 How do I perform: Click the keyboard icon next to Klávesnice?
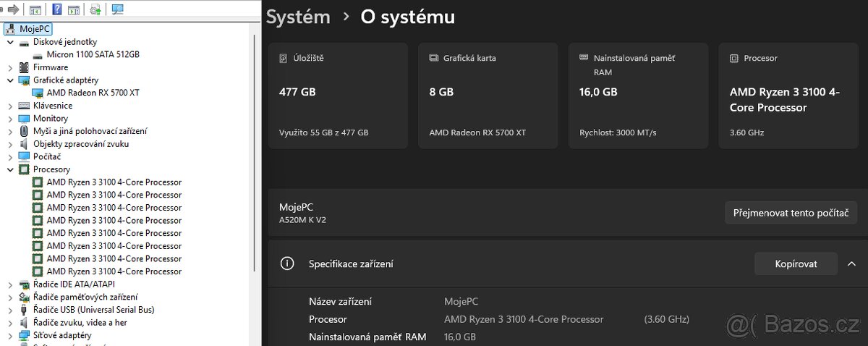(x=24, y=106)
